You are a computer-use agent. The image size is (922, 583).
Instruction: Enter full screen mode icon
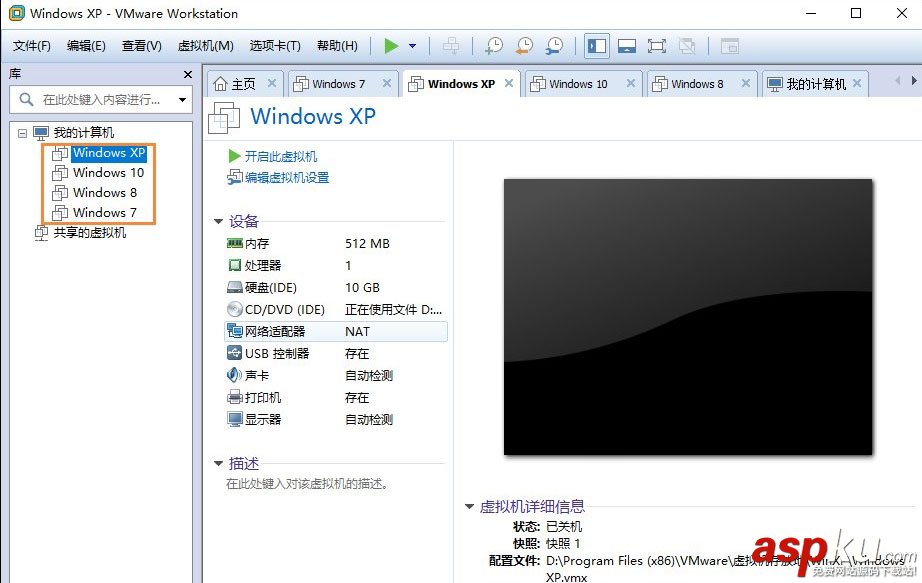click(x=657, y=46)
